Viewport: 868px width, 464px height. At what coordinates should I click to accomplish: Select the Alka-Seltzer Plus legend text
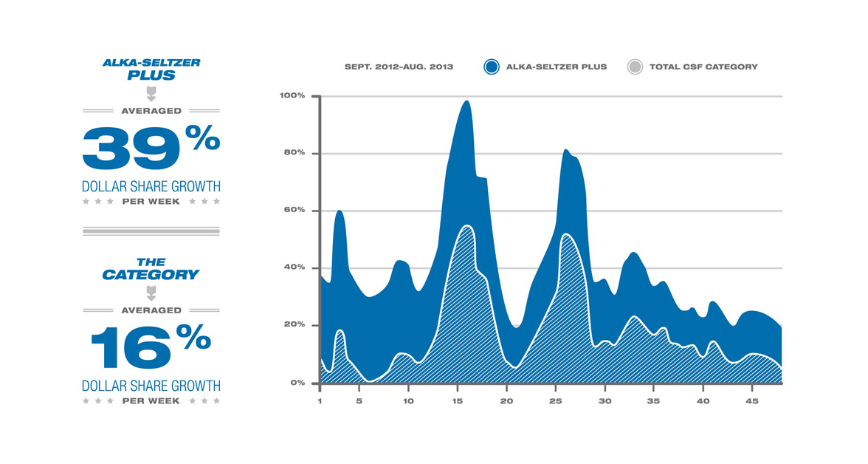coord(556,66)
